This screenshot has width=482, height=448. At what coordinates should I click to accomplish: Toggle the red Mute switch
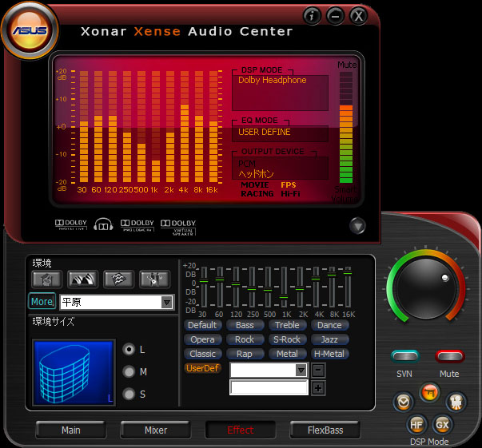tap(448, 356)
